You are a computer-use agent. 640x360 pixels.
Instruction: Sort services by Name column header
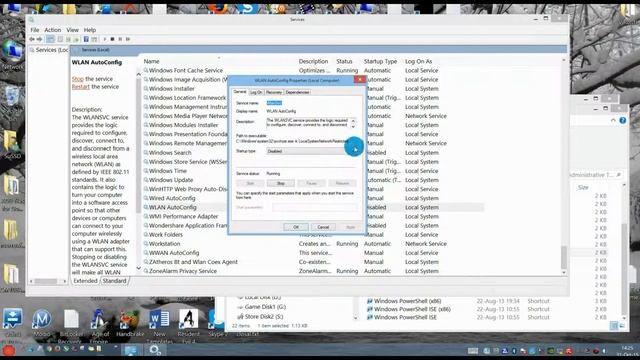[151, 61]
